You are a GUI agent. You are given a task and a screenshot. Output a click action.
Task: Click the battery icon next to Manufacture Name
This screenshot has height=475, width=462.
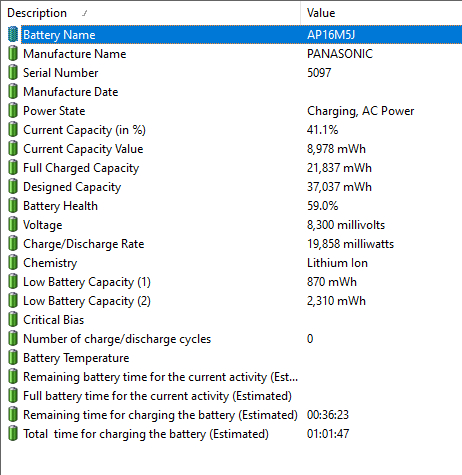[13, 53]
